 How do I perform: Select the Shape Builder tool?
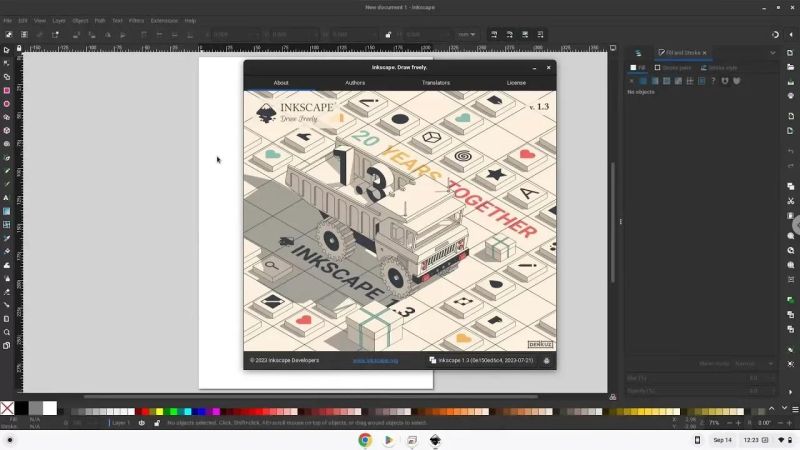pyautogui.click(x=7, y=77)
